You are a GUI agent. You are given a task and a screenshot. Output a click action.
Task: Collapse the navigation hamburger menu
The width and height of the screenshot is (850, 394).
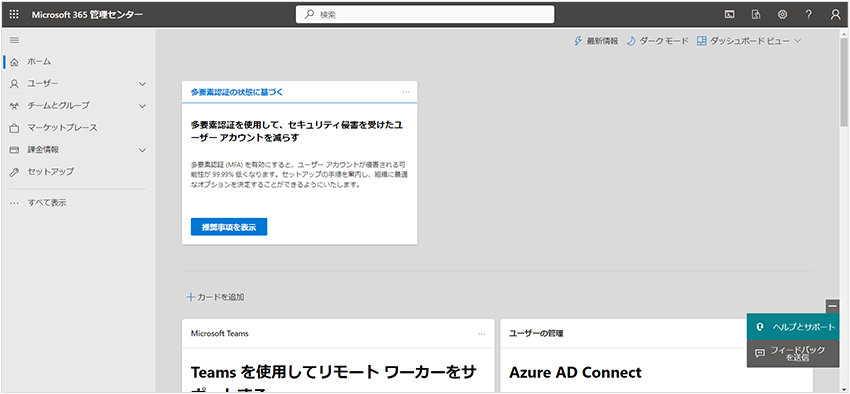pyautogui.click(x=15, y=40)
